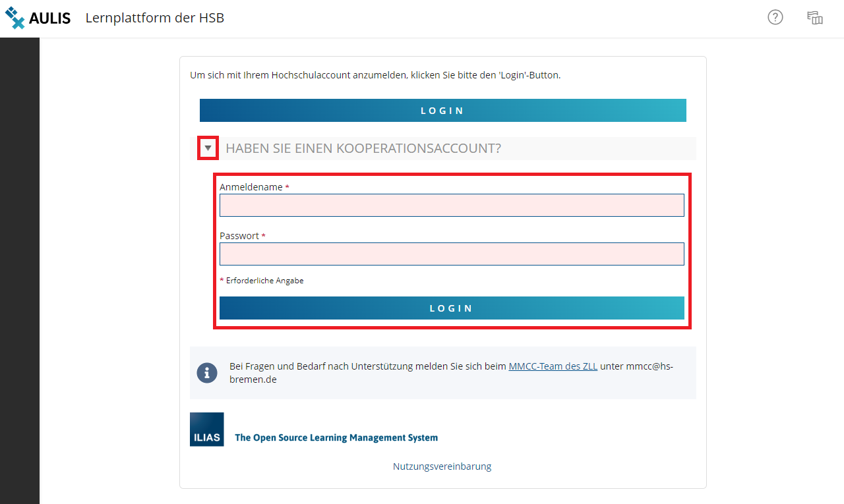Open the MMCC-Team des ZLL link
Image resolution: width=844 pixels, height=504 pixels.
point(553,366)
